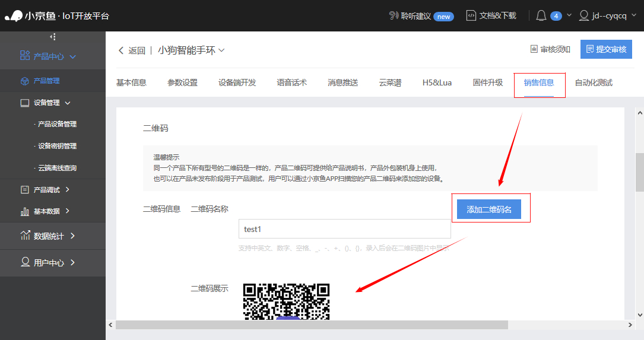
Task: Open the notification bell icon
Action: 541,16
